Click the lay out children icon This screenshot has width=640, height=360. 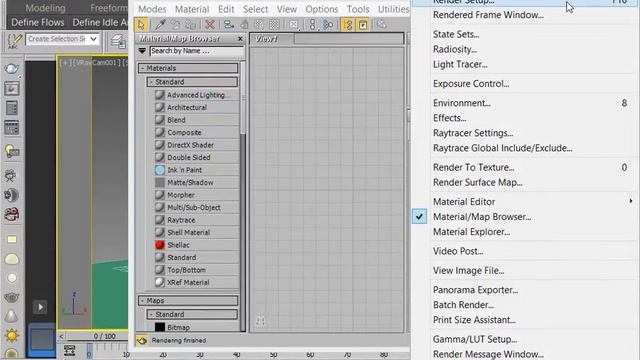328,24
